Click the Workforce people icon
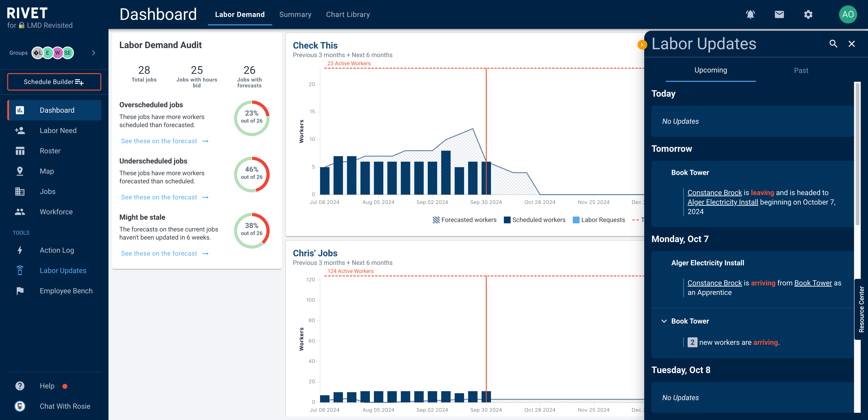This screenshot has width=868, height=420. click(x=20, y=212)
